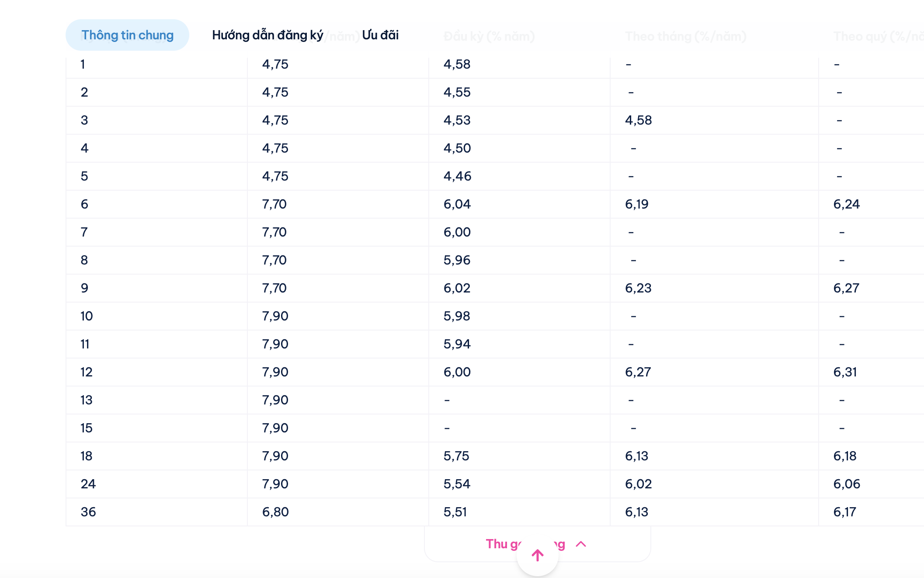Viewport: 924px width, 578px height.
Task: Click the 18-month term row label
Action: (87, 456)
